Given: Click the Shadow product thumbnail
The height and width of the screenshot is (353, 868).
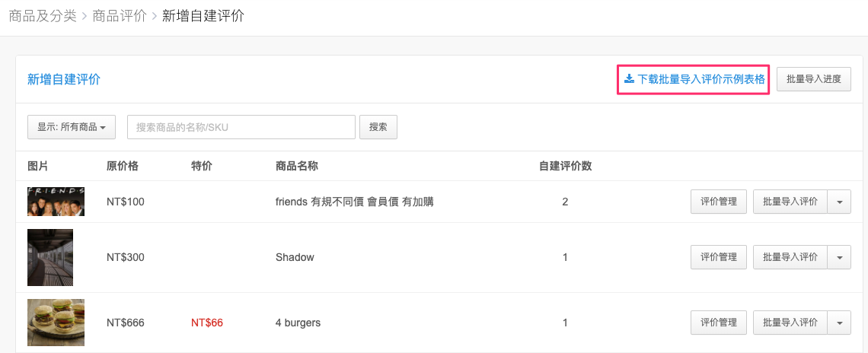Looking at the screenshot, I should coord(50,257).
